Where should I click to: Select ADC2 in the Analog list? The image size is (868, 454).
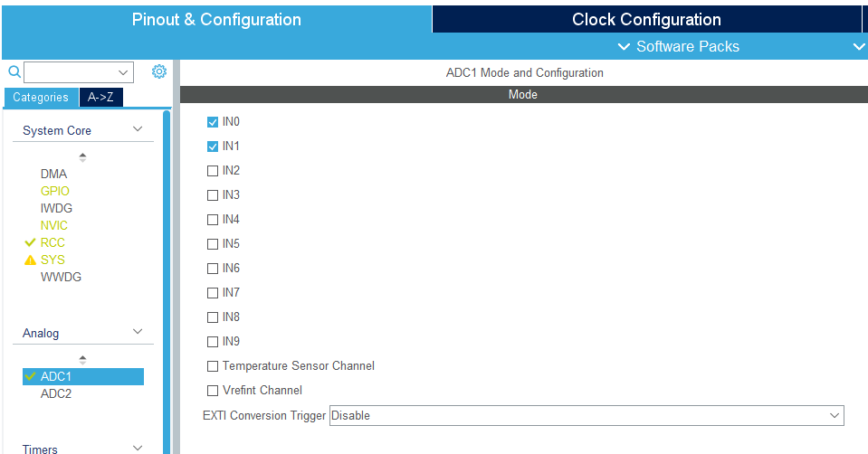point(56,393)
